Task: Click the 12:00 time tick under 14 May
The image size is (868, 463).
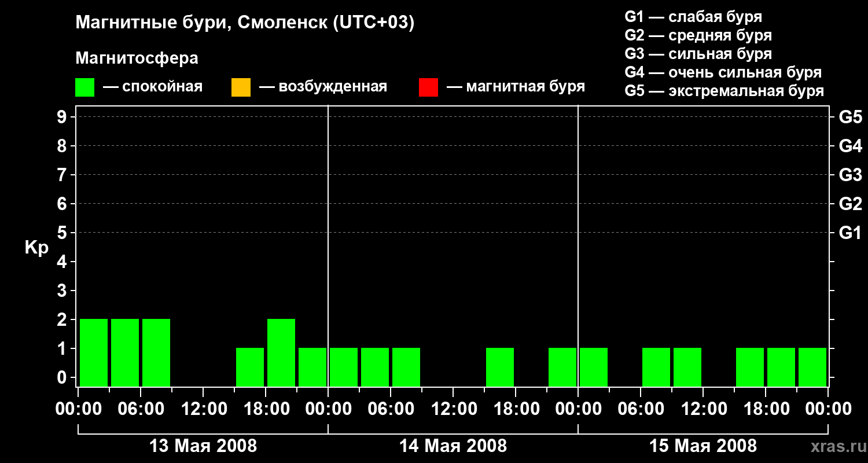Action: point(453,409)
